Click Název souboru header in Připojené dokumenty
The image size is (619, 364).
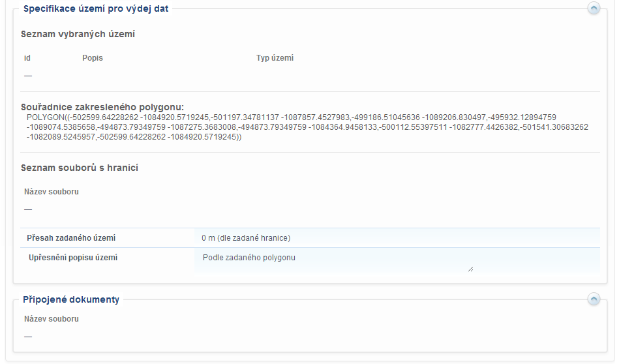pyautogui.click(x=52, y=319)
